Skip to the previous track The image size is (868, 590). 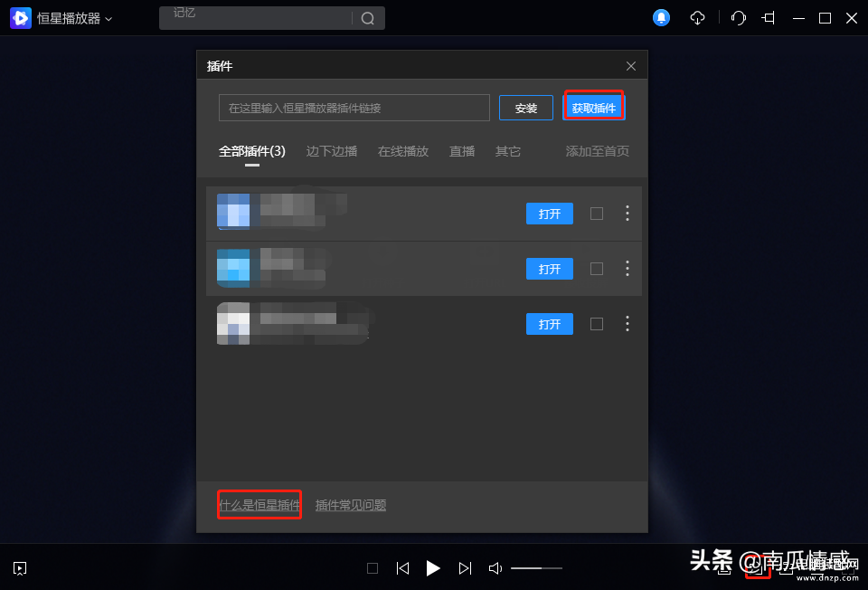pos(403,568)
